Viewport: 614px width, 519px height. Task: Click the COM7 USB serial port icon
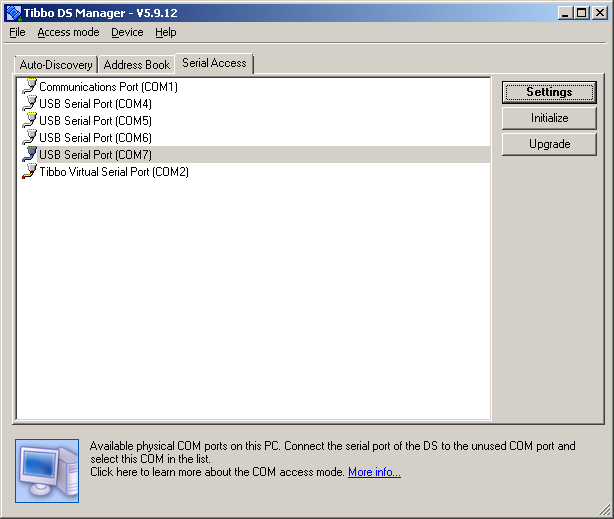point(28,155)
